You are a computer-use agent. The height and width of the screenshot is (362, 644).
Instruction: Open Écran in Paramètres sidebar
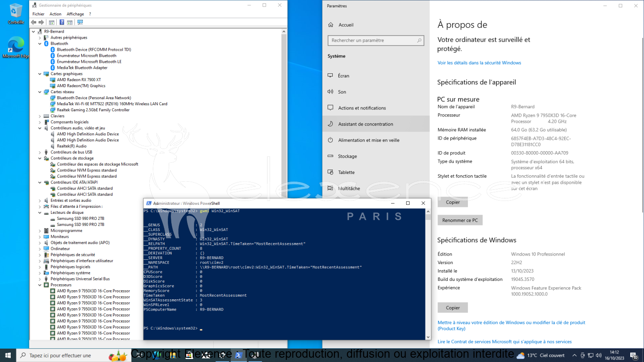(376, 76)
